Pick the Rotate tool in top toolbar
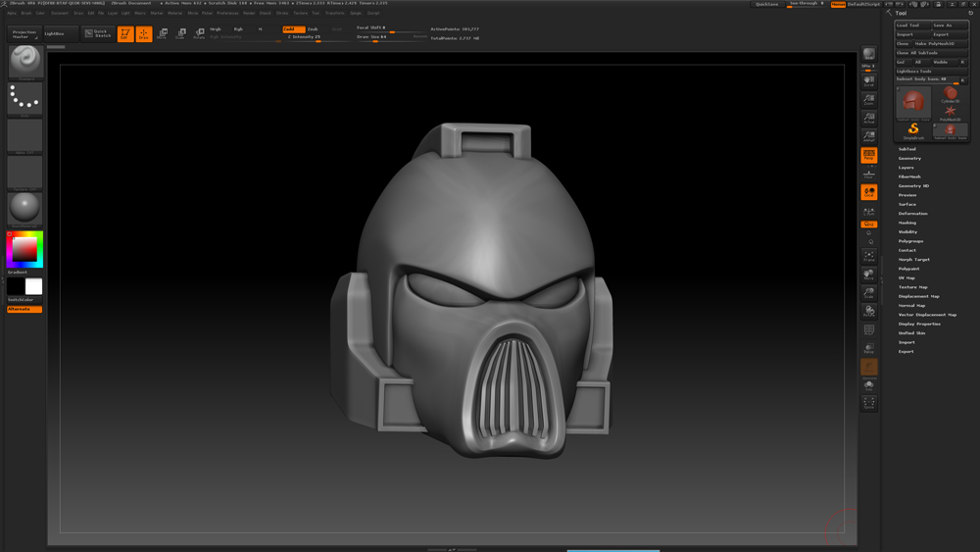 (199, 34)
